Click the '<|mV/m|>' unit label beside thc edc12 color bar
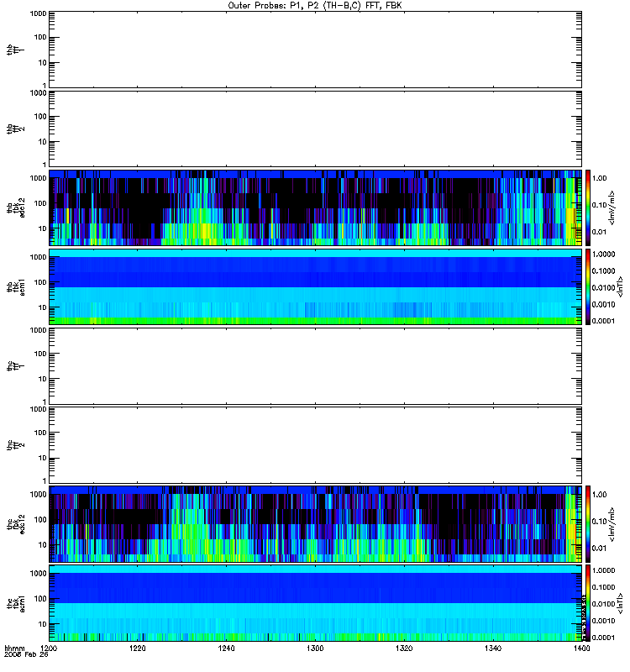 click(612, 524)
